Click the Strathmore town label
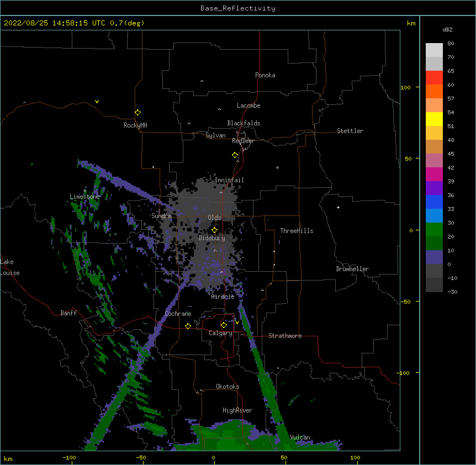 [x=285, y=336]
